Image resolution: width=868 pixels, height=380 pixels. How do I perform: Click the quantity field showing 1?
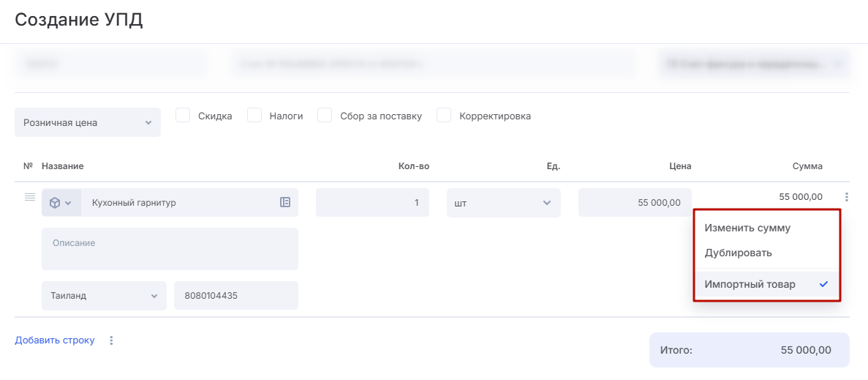click(372, 203)
